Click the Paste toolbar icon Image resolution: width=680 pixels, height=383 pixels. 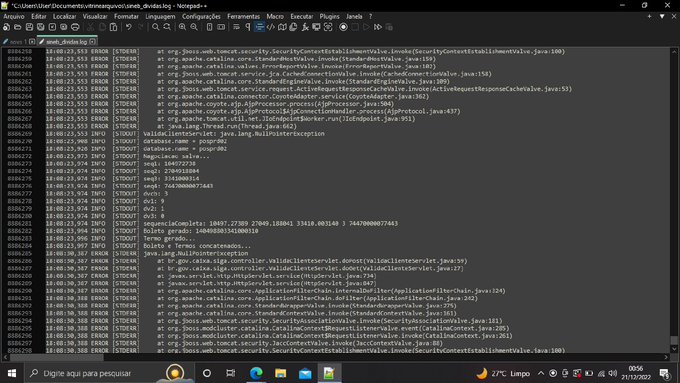[113, 27]
